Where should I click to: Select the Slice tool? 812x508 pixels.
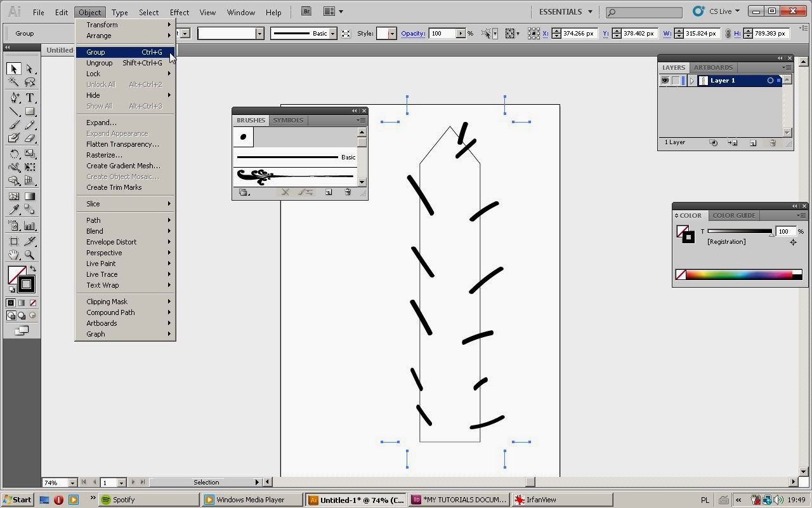click(x=30, y=241)
